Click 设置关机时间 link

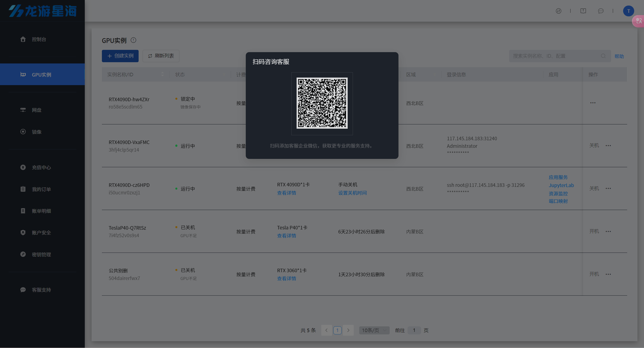click(x=352, y=193)
